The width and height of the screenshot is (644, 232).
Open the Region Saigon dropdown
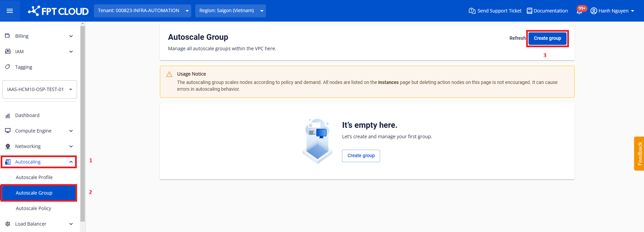[x=230, y=11]
